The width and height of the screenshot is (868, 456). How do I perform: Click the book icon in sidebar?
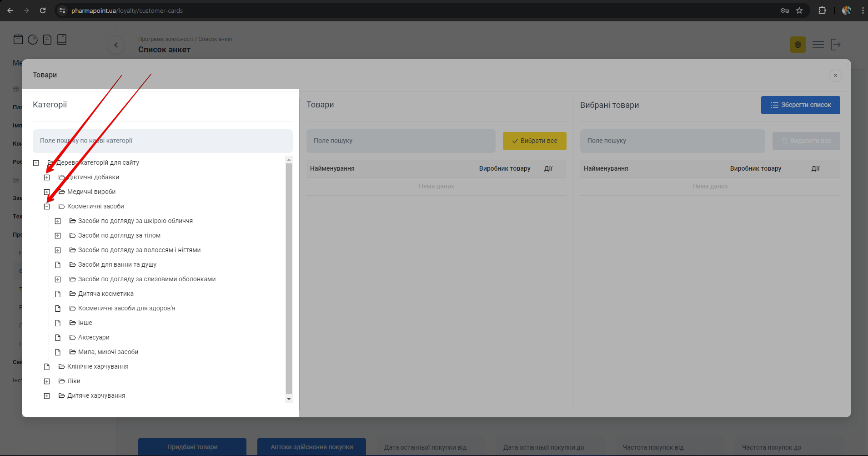62,40
